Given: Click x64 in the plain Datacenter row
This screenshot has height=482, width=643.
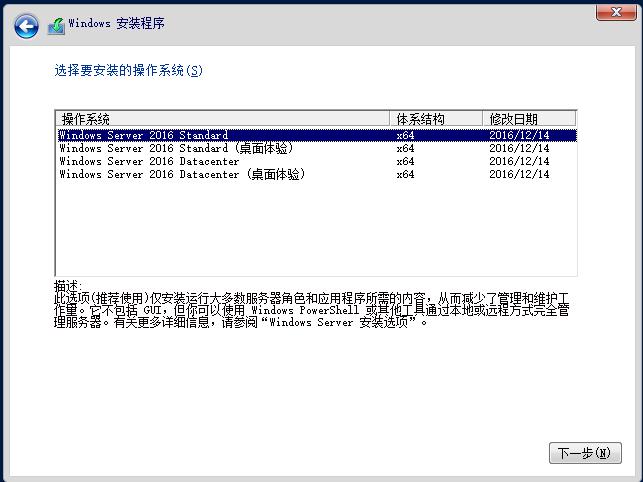Looking at the screenshot, I should 405,161.
